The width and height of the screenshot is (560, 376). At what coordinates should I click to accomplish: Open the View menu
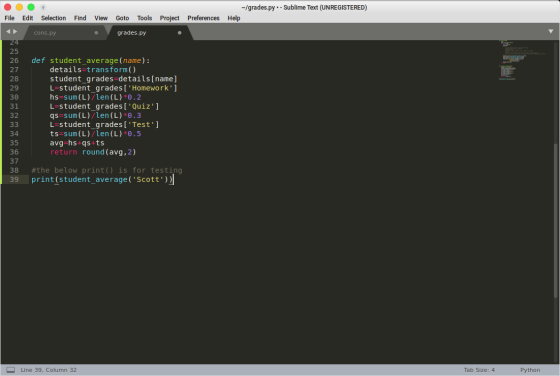tap(101, 18)
